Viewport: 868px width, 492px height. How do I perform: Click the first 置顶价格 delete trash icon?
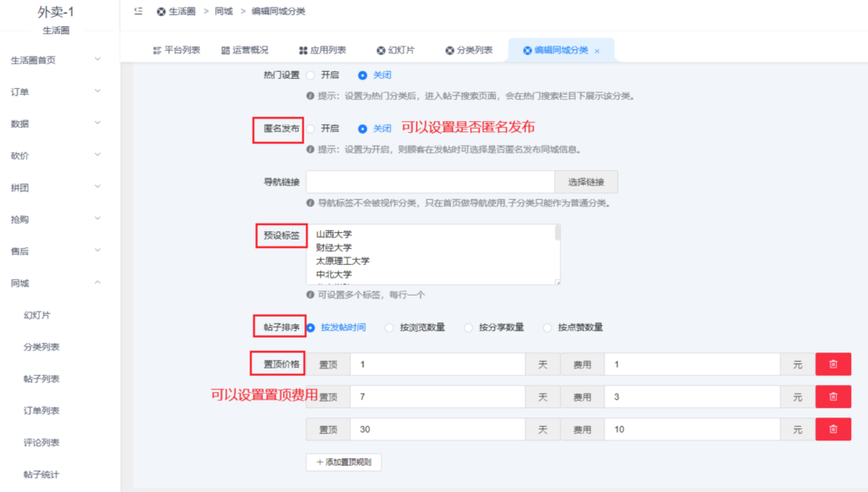pos(832,363)
